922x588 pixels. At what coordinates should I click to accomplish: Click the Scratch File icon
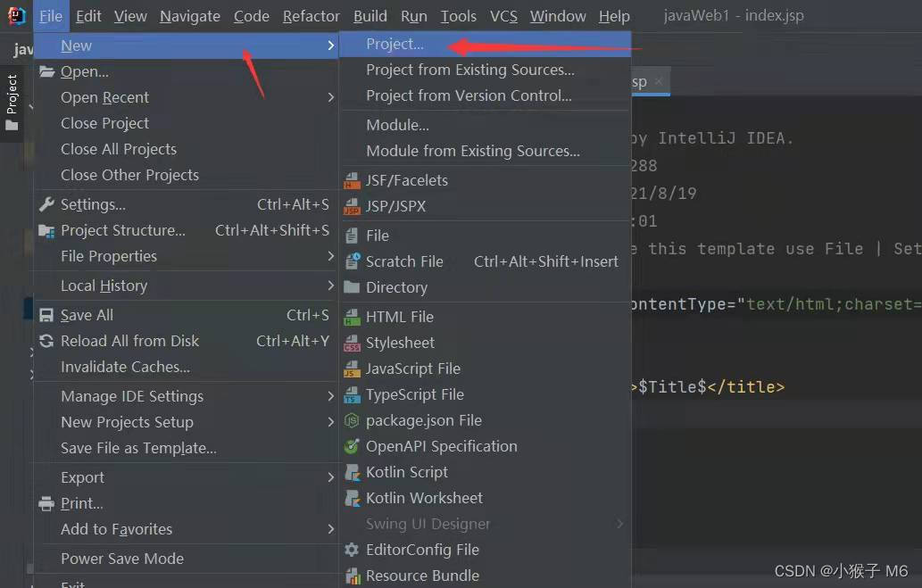(x=353, y=261)
